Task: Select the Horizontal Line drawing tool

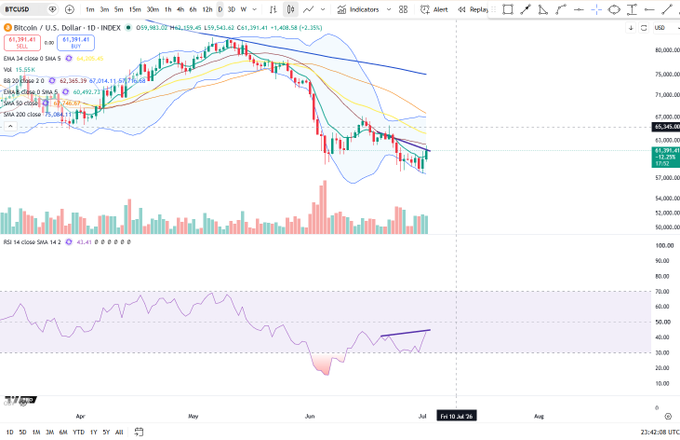Action: tap(579, 10)
